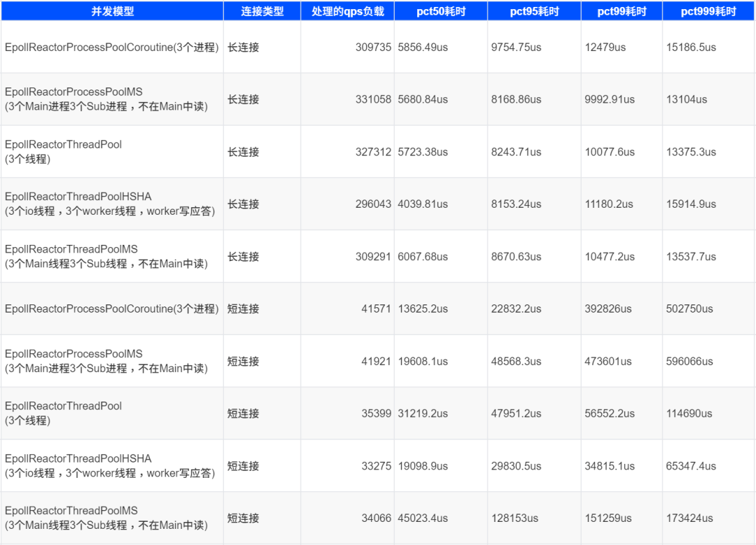The width and height of the screenshot is (756, 545).
Task: Click the pct999耗时 column header
Action: coord(708,12)
